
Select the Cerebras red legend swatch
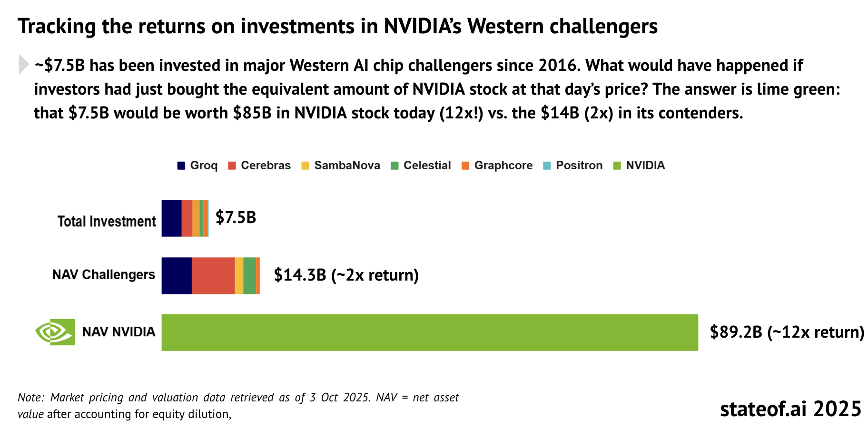tap(232, 166)
